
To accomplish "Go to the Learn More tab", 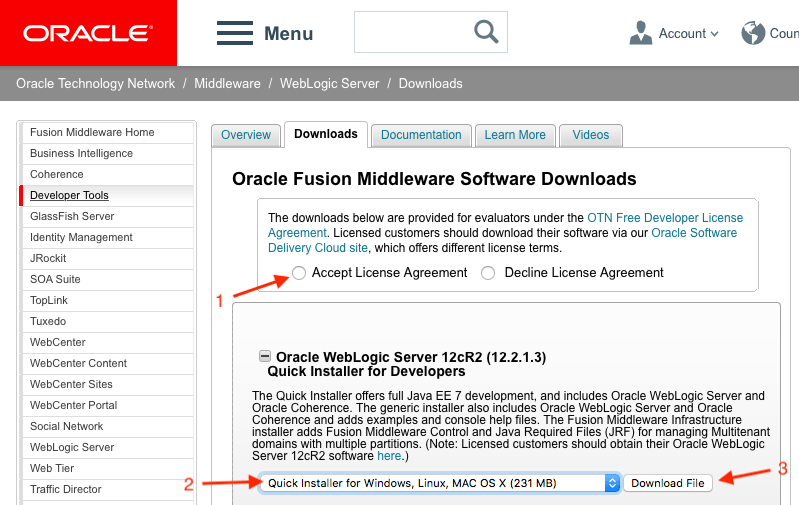I will (x=515, y=135).
